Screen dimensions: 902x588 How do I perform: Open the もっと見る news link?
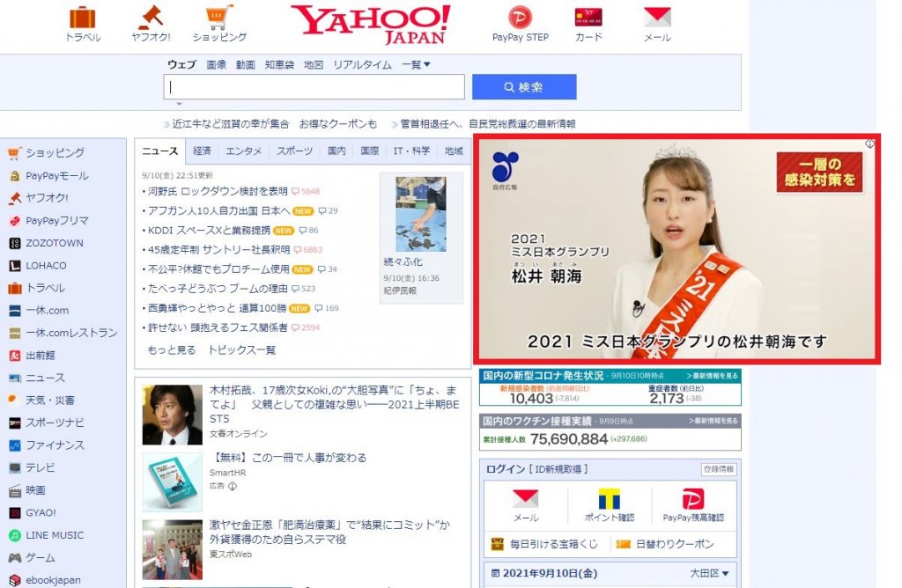click(x=172, y=349)
